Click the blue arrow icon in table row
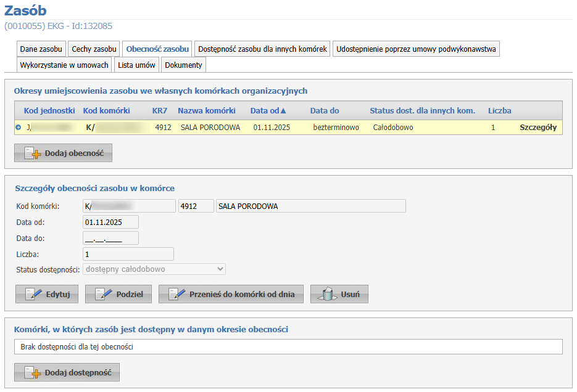The height and width of the screenshot is (392, 577). click(18, 128)
